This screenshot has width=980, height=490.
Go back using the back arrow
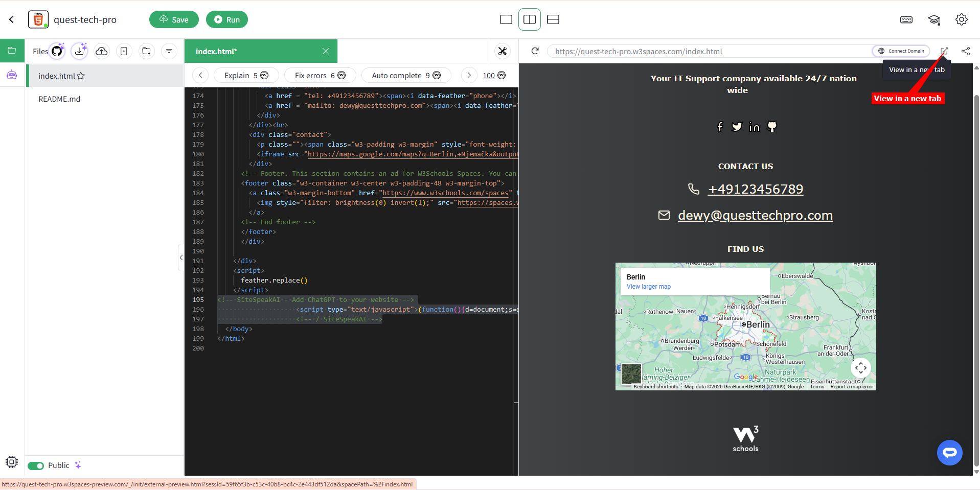click(12, 19)
